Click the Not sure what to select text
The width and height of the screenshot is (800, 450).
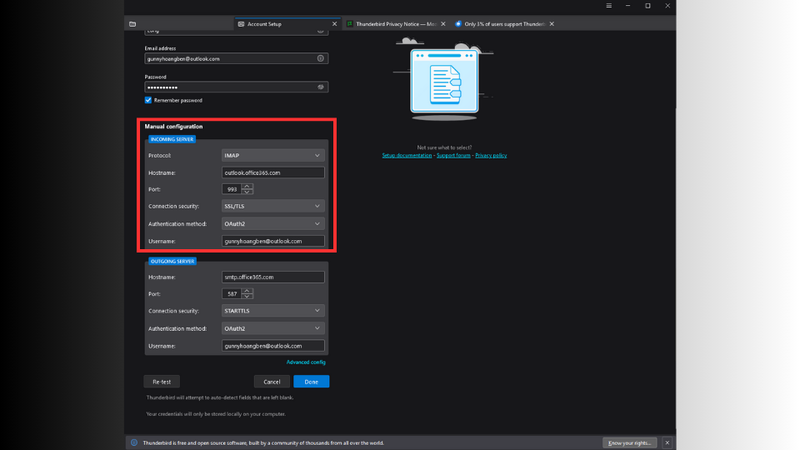(444, 147)
